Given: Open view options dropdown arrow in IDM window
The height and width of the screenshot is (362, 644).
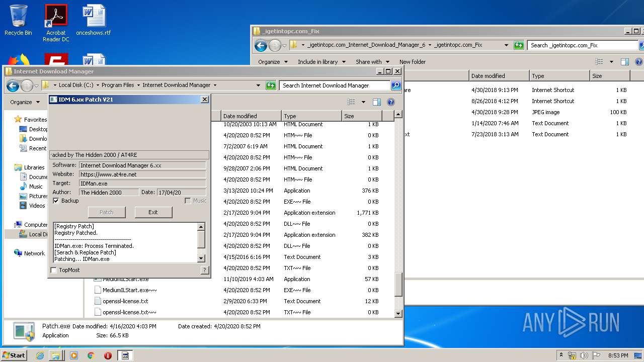Looking at the screenshot, I should coord(363,102).
